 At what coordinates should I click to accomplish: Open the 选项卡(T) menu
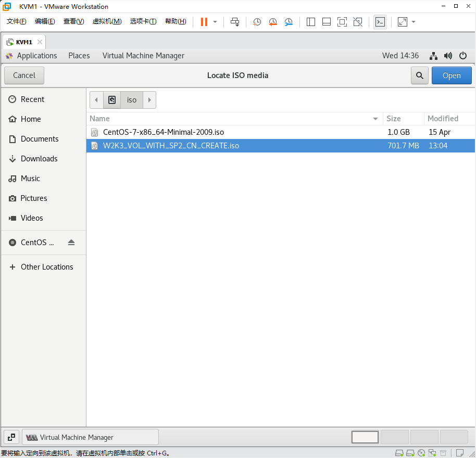click(x=143, y=21)
